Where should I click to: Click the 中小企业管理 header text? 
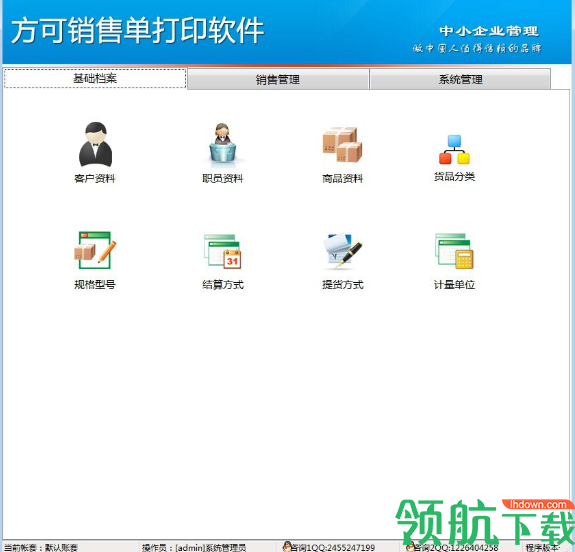489,31
